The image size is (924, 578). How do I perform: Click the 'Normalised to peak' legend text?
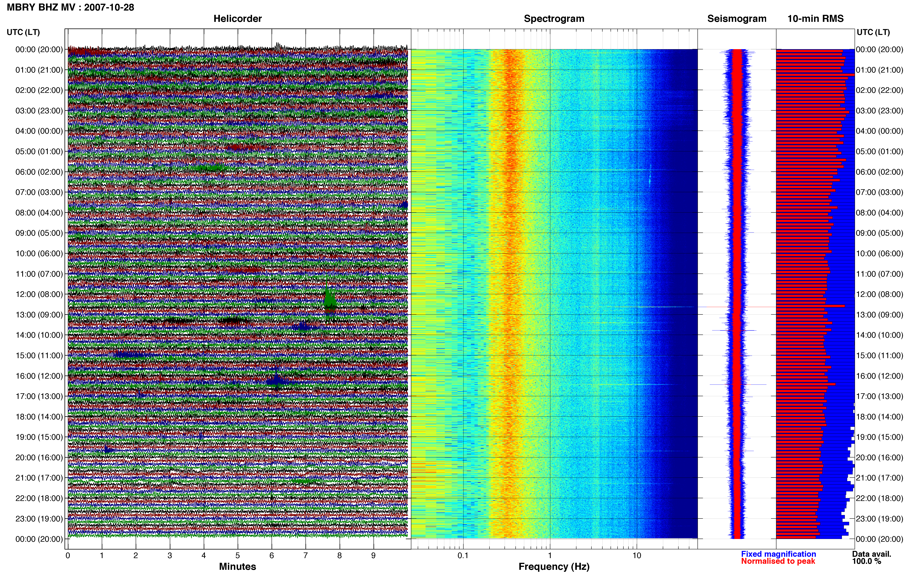(778, 561)
